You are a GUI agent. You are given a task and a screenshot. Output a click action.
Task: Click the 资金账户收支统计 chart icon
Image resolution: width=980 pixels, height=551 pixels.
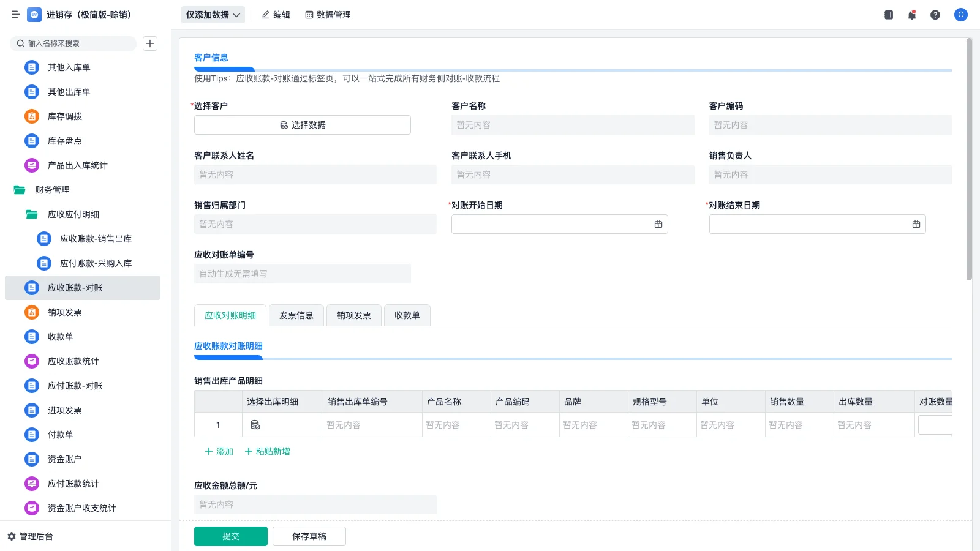coord(32,508)
